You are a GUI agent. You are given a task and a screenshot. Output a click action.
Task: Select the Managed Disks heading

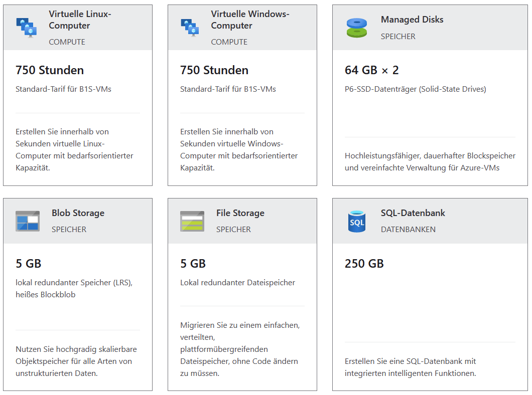pos(412,20)
